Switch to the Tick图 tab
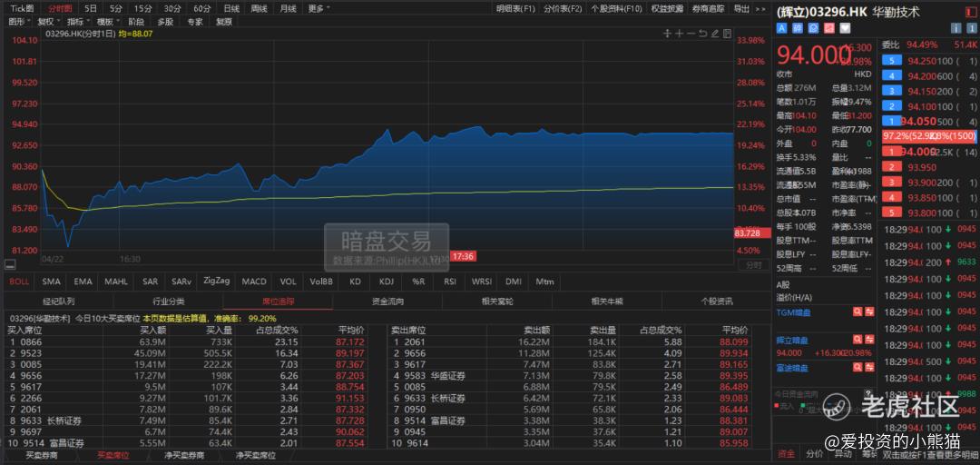This screenshot has width=980, height=465. (23, 9)
